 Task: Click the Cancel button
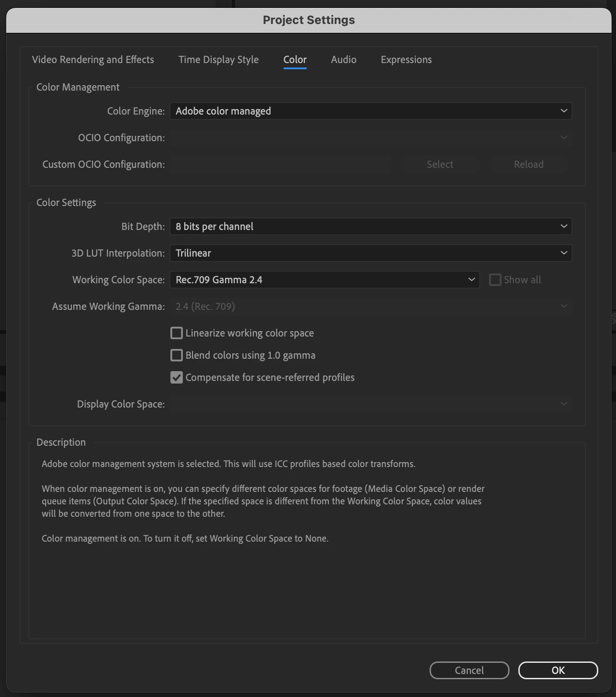(x=469, y=670)
